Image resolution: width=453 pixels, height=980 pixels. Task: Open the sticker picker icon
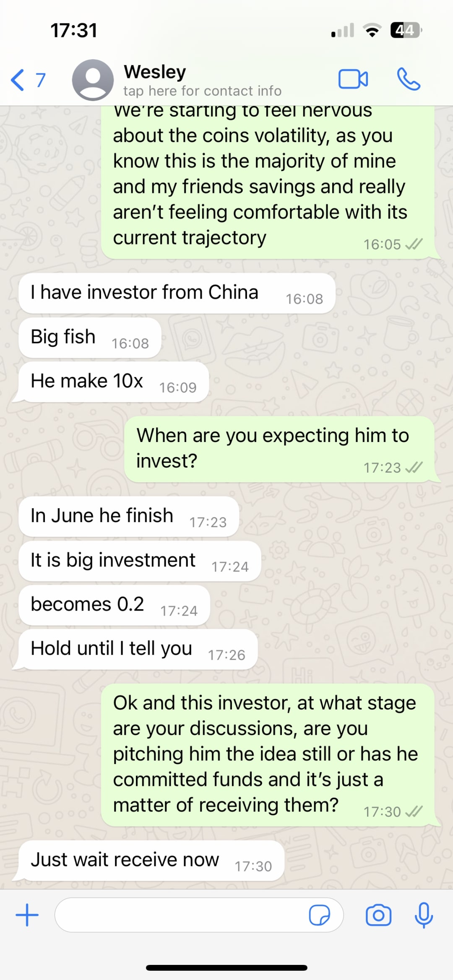point(319,915)
